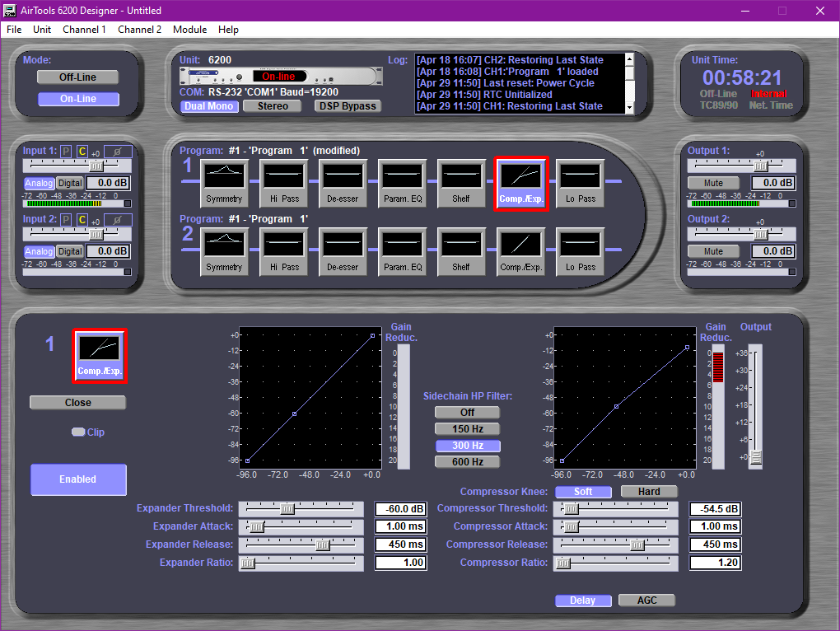Click the compressor Output gain vertical slider
The width and height of the screenshot is (840, 631).
pos(755,407)
